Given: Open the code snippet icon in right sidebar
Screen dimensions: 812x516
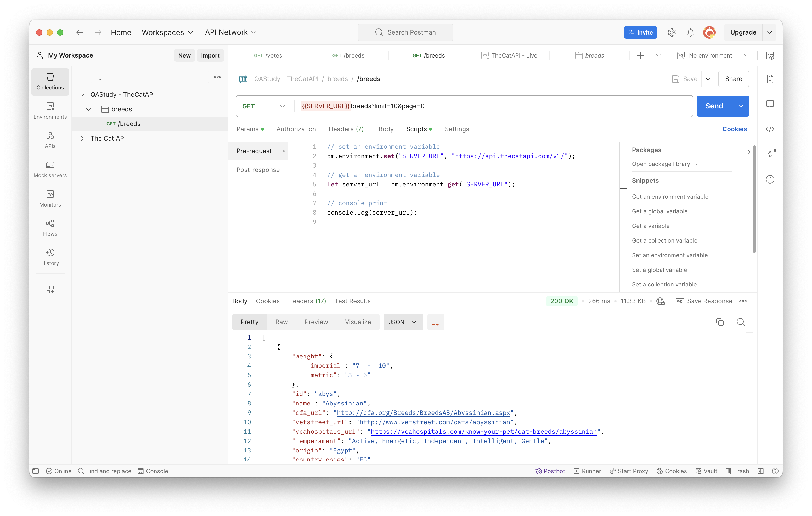Looking at the screenshot, I should [770, 129].
